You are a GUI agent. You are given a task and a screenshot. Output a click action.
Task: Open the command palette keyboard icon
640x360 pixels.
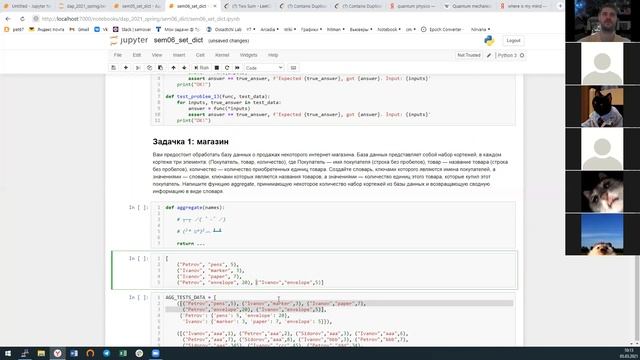293,68
